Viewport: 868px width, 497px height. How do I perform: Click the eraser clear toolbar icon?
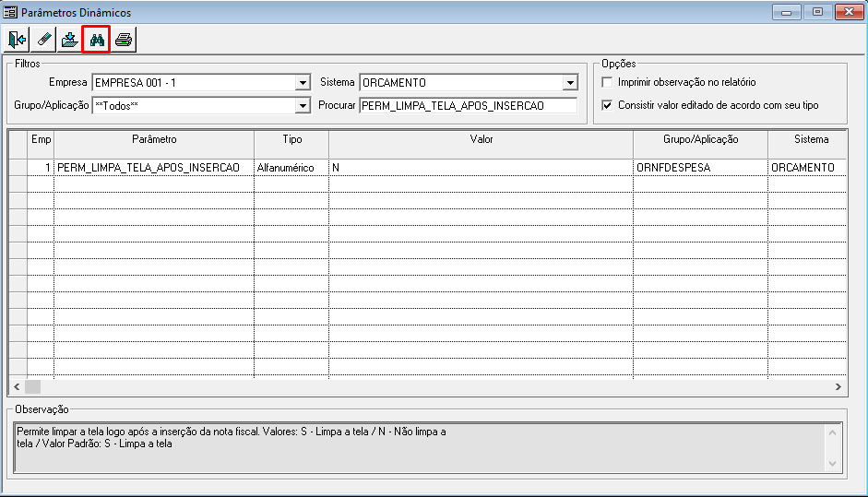tap(43, 40)
